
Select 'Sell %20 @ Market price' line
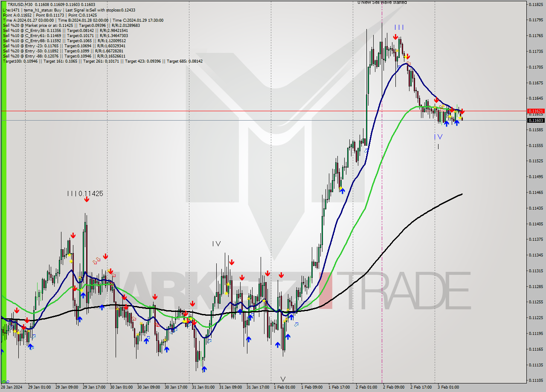(x=71, y=25)
